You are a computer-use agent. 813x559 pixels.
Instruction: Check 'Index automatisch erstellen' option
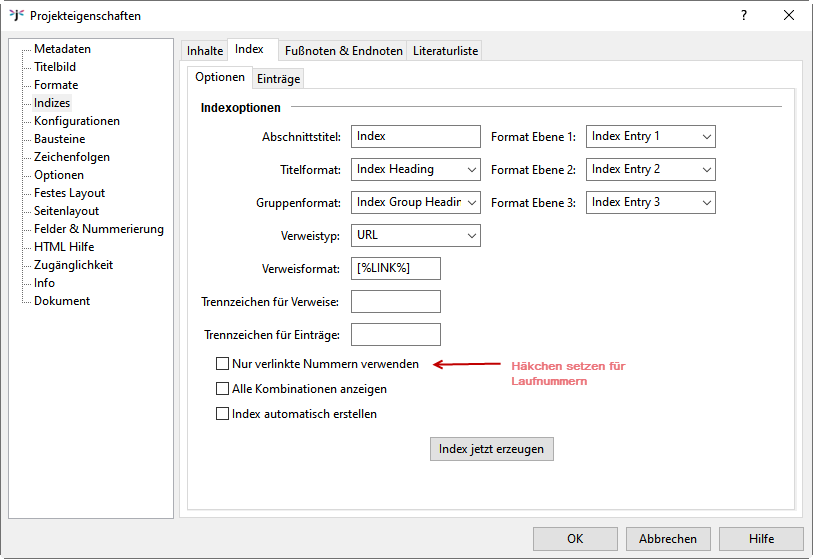(x=223, y=414)
